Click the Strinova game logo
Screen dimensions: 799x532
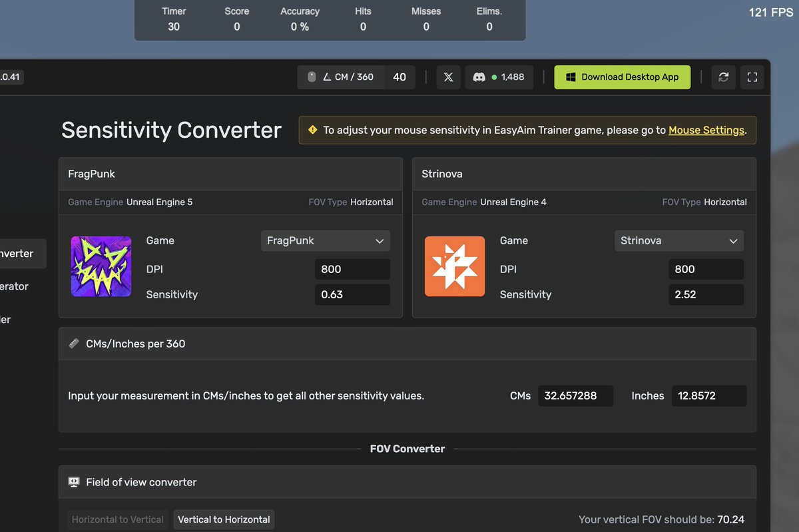(455, 266)
